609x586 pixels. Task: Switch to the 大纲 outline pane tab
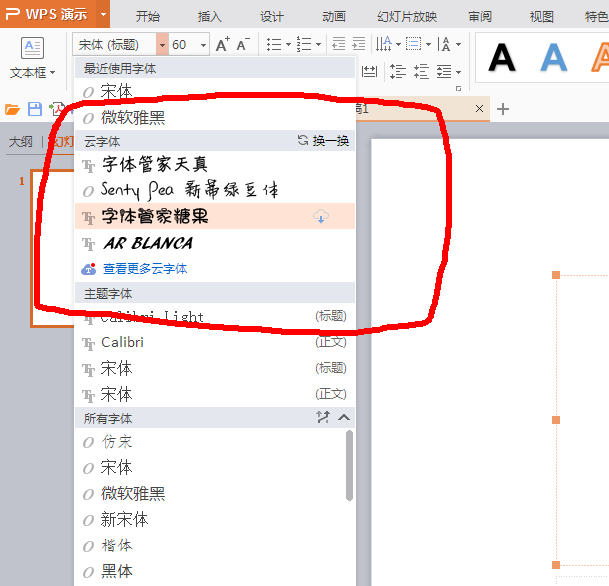tap(21, 142)
